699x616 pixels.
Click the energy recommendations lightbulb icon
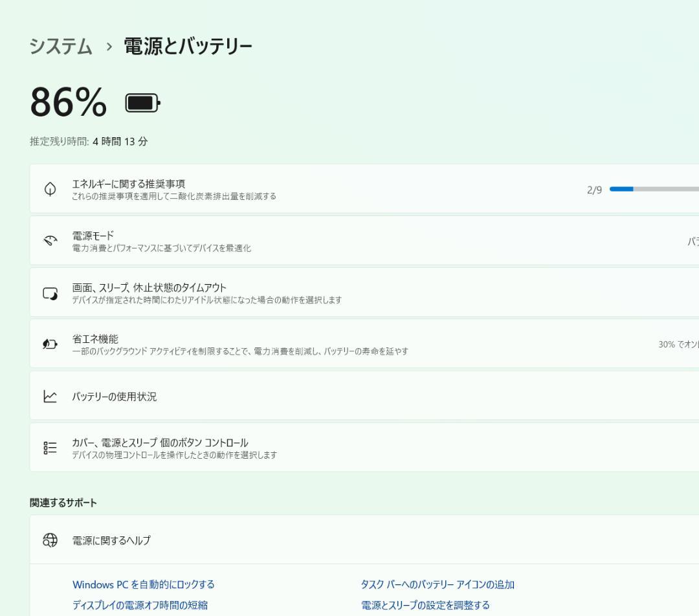[x=49, y=188]
